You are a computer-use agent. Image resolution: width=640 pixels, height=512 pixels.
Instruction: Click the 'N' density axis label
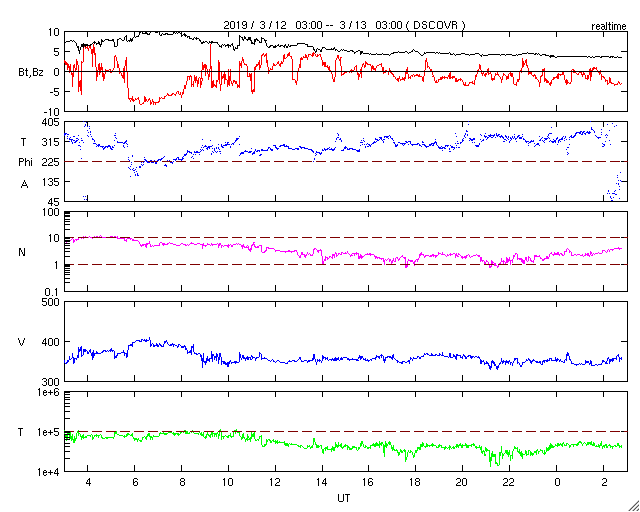22,252
